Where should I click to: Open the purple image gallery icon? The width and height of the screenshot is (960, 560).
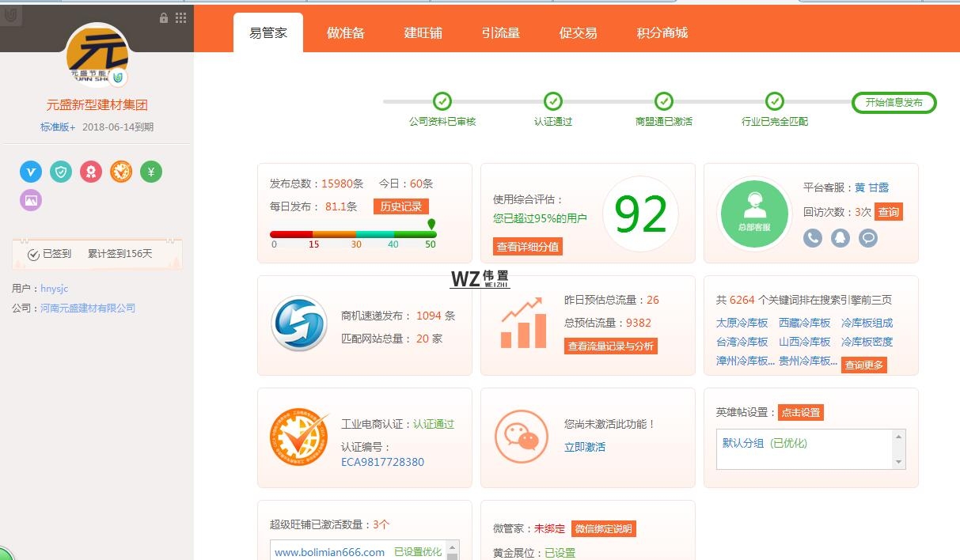click(30, 200)
